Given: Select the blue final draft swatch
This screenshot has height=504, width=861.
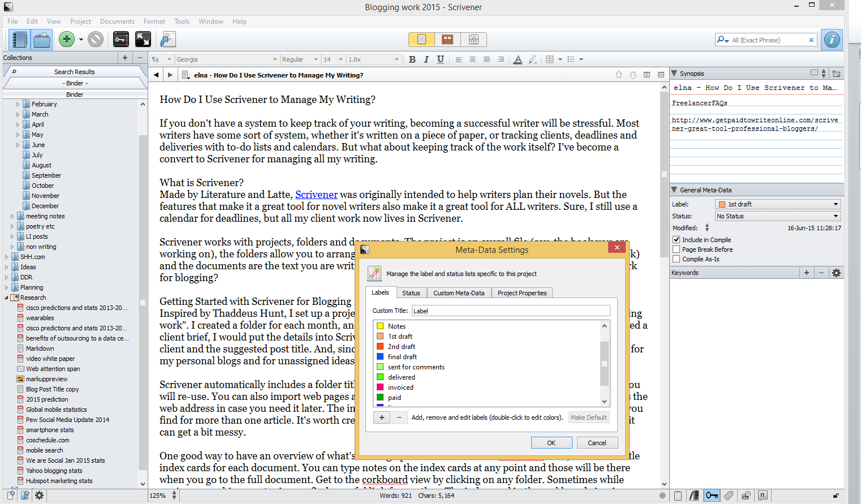Looking at the screenshot, I should click(x=380, y=357).
